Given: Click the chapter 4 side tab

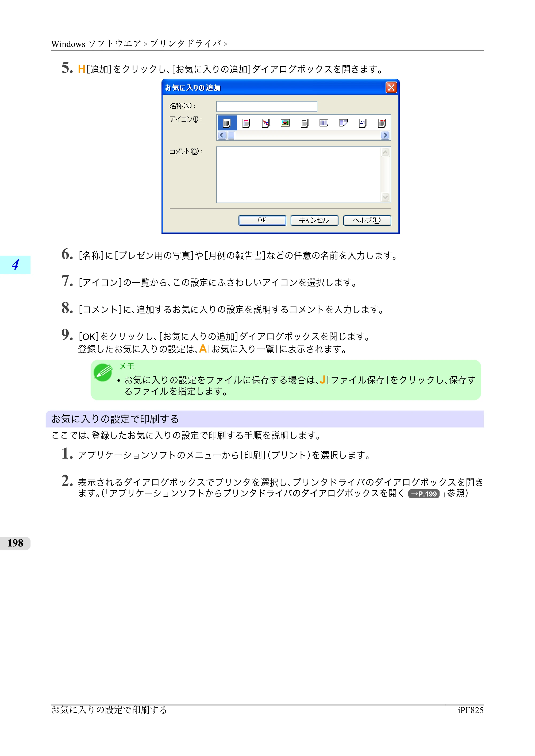Looking at the screenshot, I should [x=15, y=265].
